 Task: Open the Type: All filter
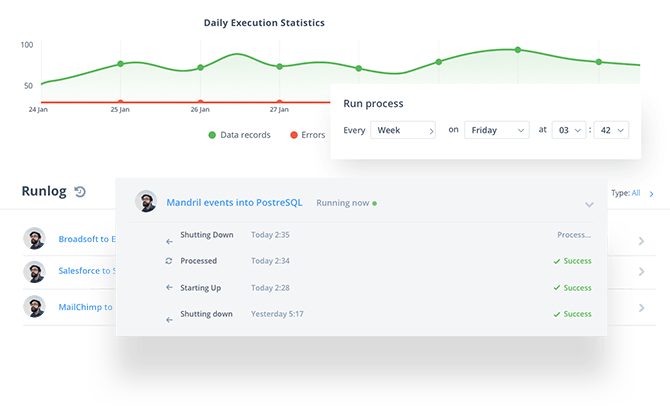tap(632, 193)
